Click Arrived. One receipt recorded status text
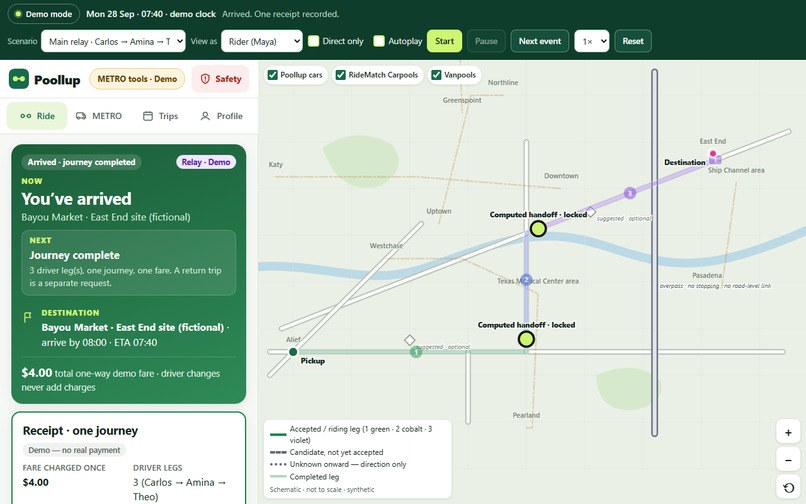The height and width of the screenshot is (504, 806). 280,14
